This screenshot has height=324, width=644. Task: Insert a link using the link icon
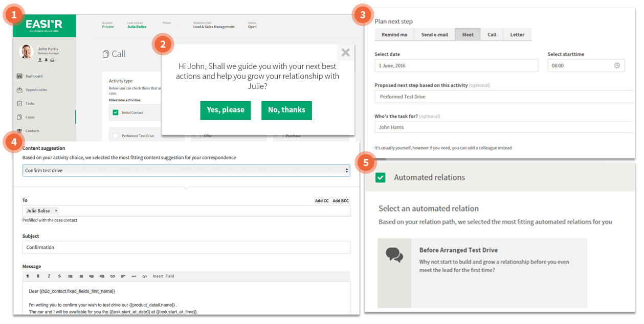113,276
